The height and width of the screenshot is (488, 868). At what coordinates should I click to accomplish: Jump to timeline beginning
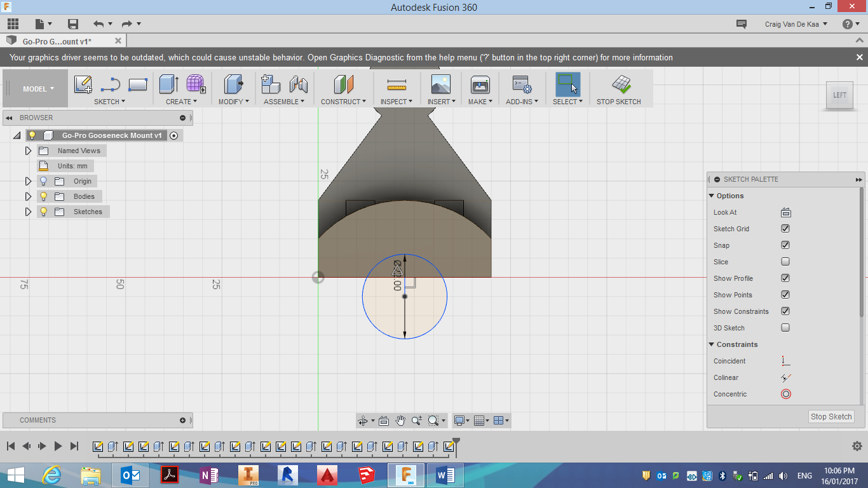(x=11, y=446)
